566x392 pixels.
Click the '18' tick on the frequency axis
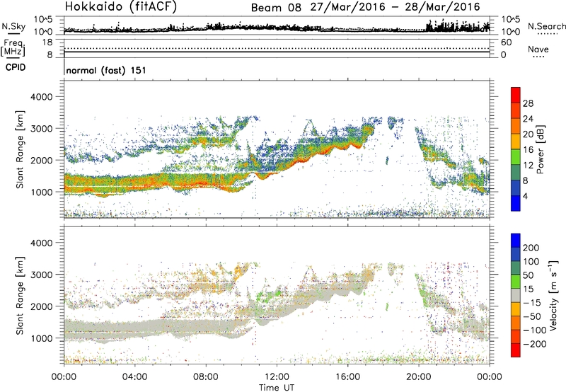[x=47, y=42]
